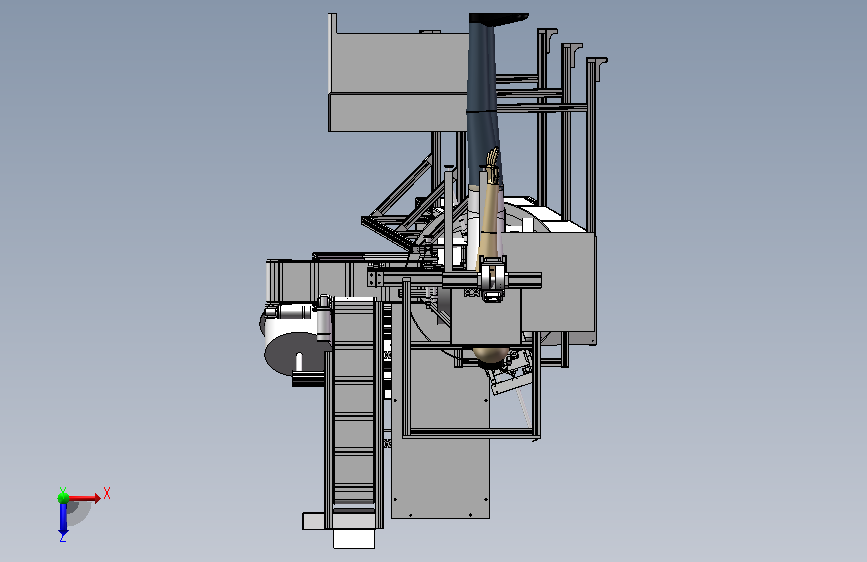Viewport: 867px width, 562px height.
Task: Click the blue Z axis of the triad
Action: click(63, 519)
